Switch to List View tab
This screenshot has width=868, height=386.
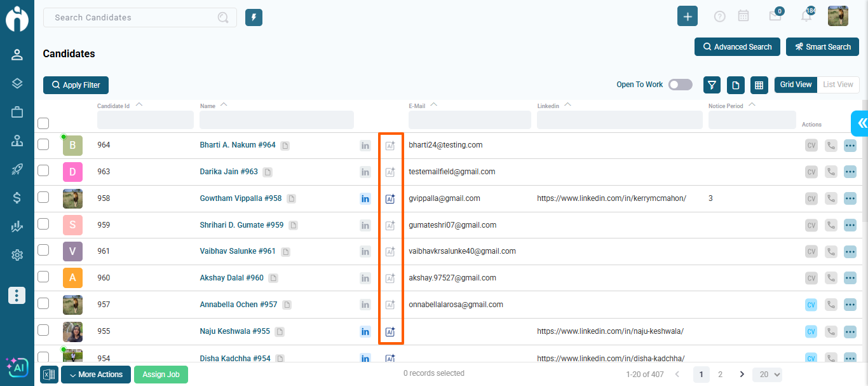(837, 85)
